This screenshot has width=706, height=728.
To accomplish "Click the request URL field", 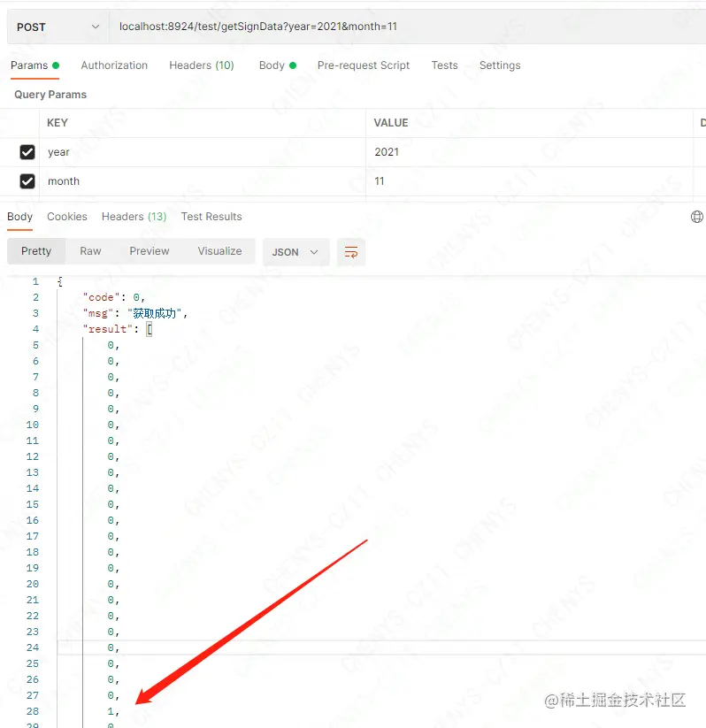I will [x=407, y=27].
